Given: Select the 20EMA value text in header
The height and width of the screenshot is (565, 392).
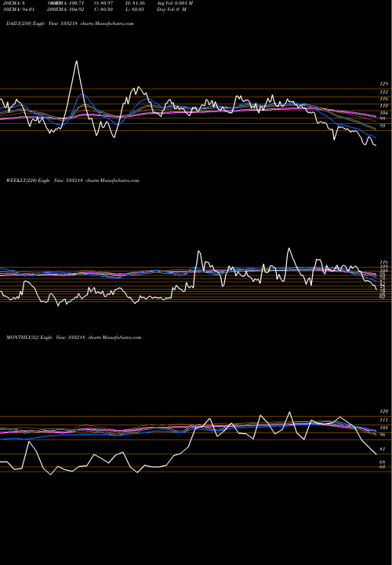Looking at the screenshot, I should point(13,3).
